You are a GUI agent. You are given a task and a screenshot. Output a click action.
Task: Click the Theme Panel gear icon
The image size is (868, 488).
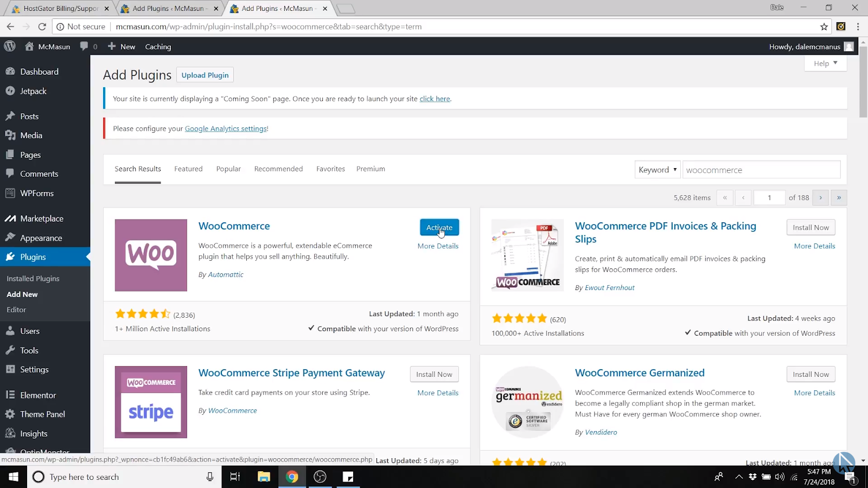pyautogui.click(x=10, y=414)
